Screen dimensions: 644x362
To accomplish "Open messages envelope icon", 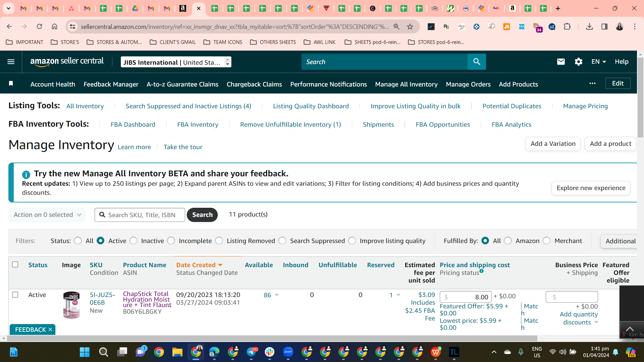I will pos(561,62).
